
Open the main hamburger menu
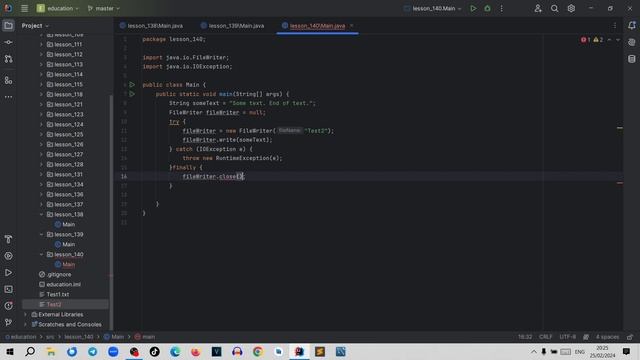[x=24, y=8]
